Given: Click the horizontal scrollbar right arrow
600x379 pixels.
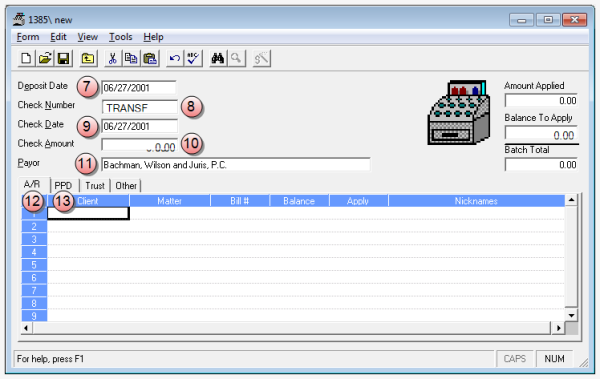Looking at the screenshot, I should [558, 328].
